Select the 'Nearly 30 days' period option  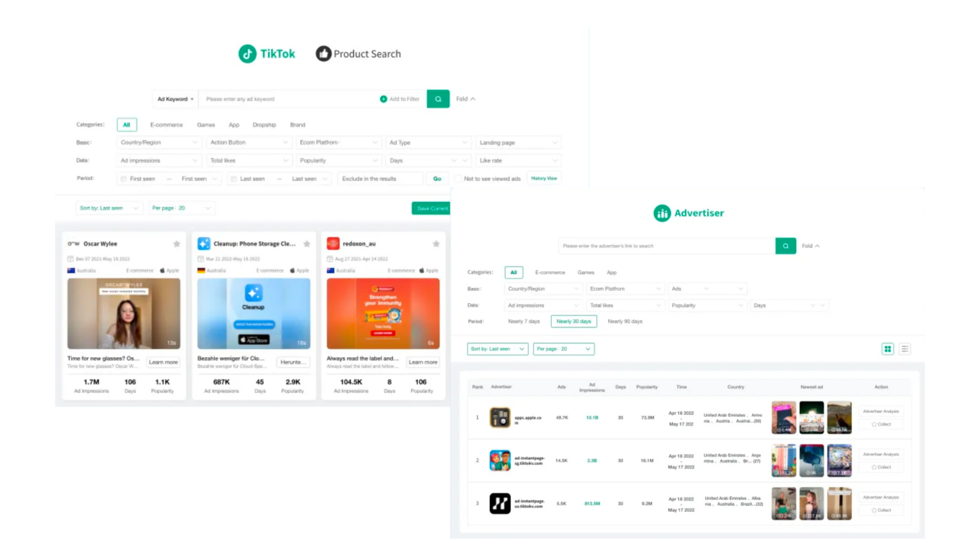tap(574, 321)
